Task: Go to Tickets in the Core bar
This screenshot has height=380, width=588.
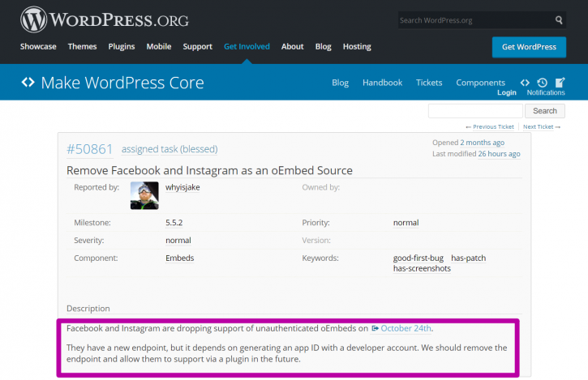Action: coord(429,83)
